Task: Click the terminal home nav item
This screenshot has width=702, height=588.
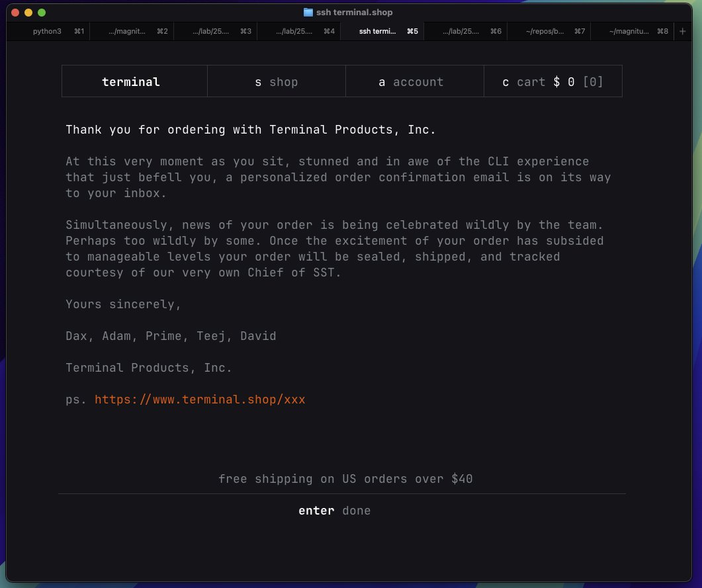Action: [134, 81]
